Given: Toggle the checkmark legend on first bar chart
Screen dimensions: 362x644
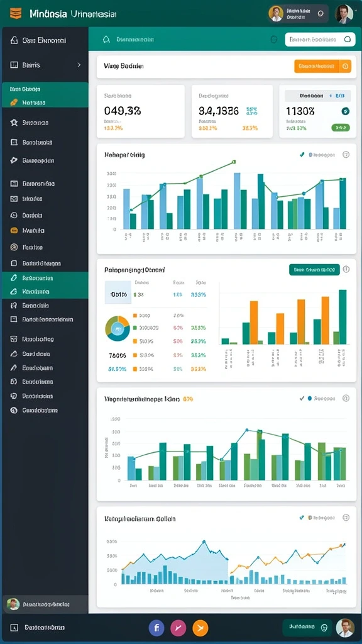Looking at the screenshot, I should point(302,155).
